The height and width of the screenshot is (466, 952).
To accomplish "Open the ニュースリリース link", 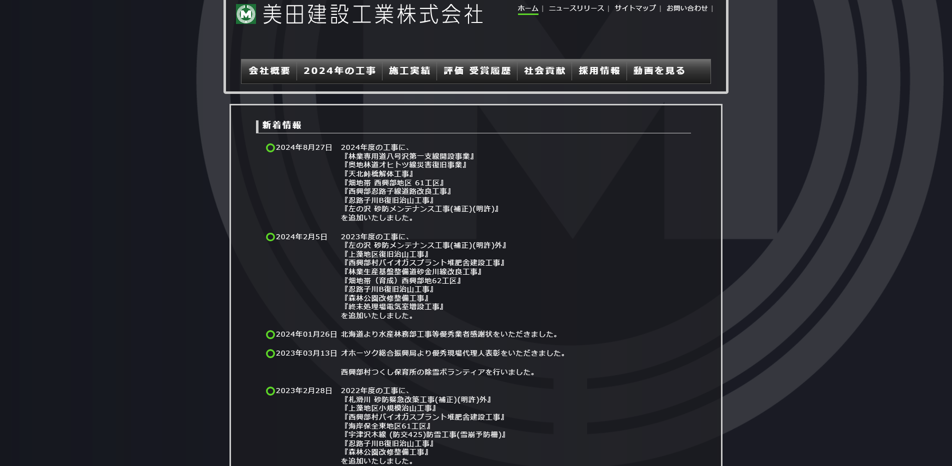I will (x=575, y=8).
